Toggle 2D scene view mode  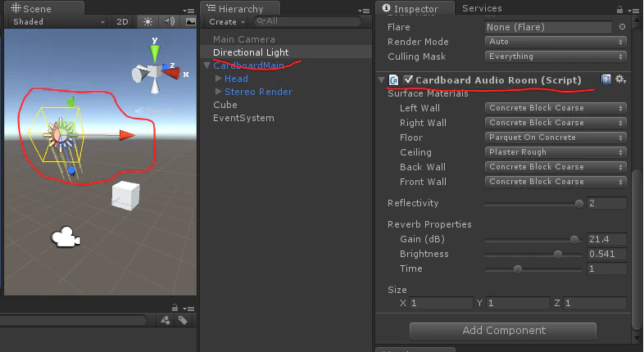122,22
